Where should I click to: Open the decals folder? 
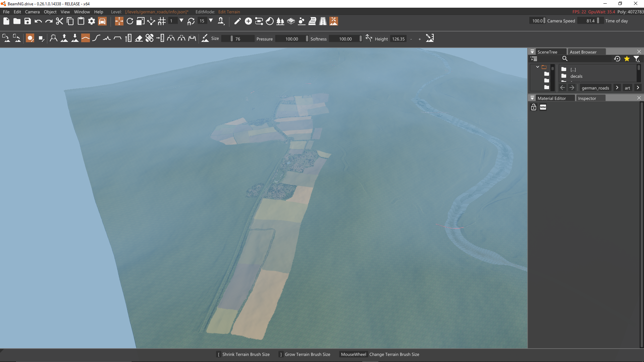click(x=576, y=76)
